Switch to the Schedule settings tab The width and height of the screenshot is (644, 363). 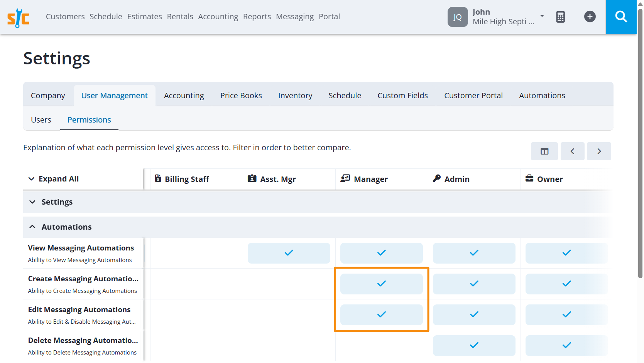(345, 96)
